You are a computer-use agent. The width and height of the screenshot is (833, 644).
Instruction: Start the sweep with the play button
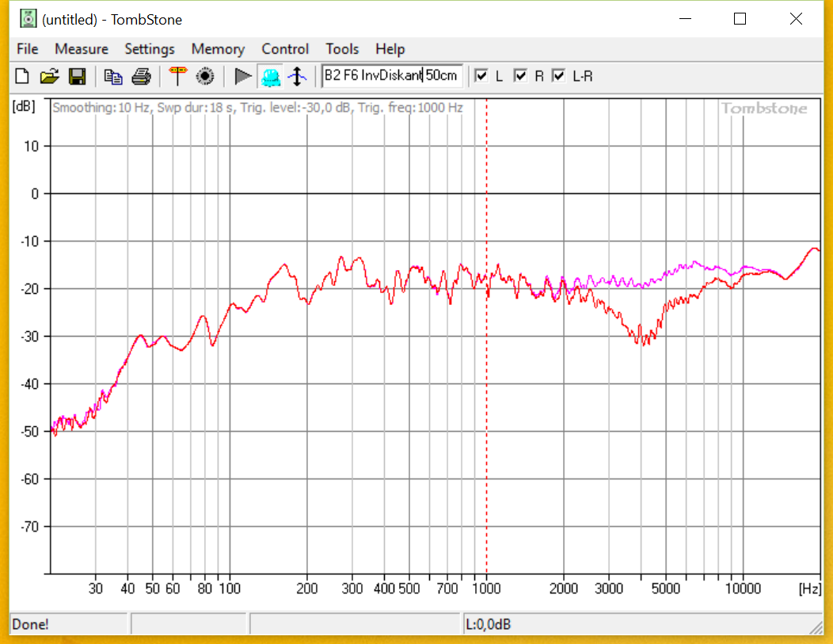click(243, 77)
